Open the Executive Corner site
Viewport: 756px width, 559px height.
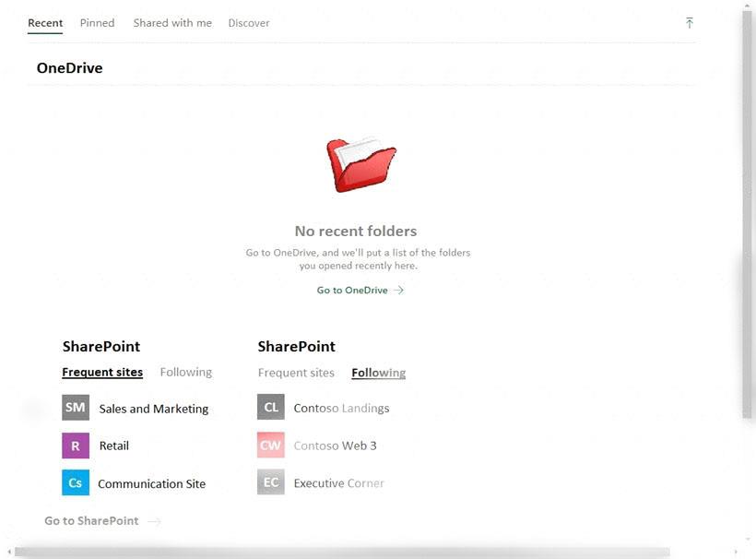[x=339, y=482]
